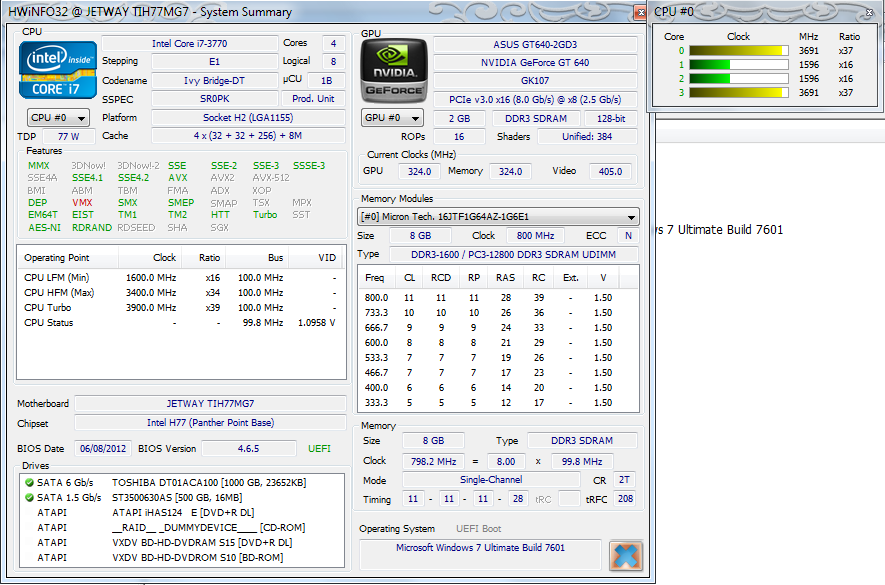The image size is (885, 585).
Task: Click the VID column header
Action: [x=317, y=257]
